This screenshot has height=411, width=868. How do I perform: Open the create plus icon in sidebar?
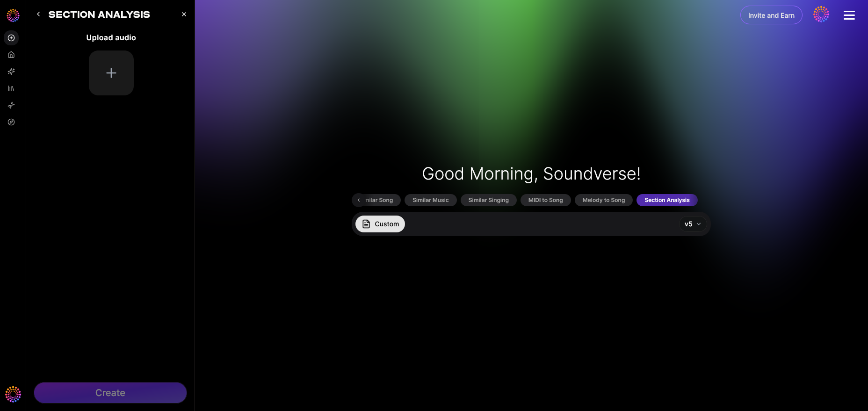click(x=11, y=38)
